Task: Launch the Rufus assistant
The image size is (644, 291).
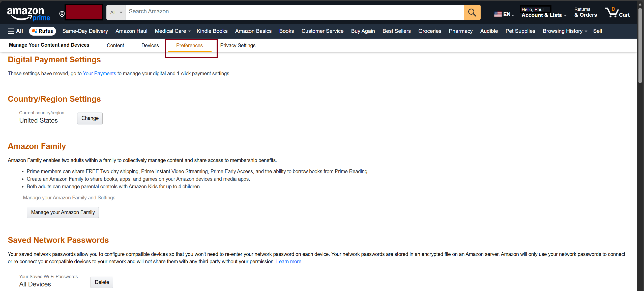Action: 42,31
